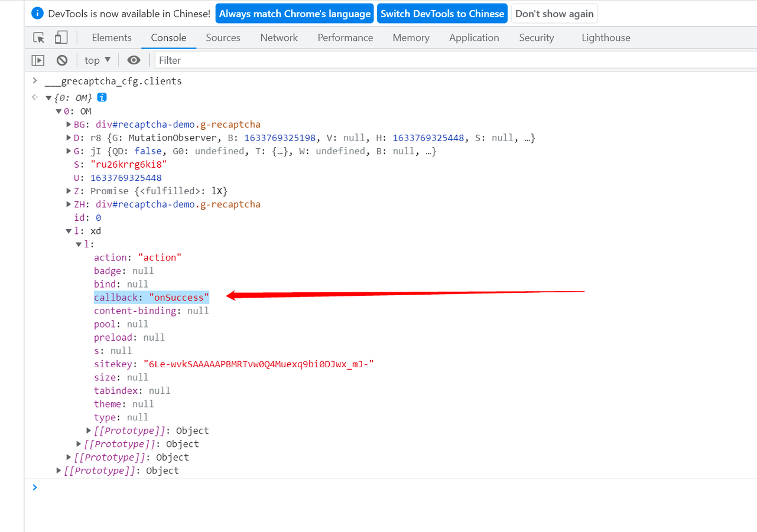Open the Application panel

474,37
